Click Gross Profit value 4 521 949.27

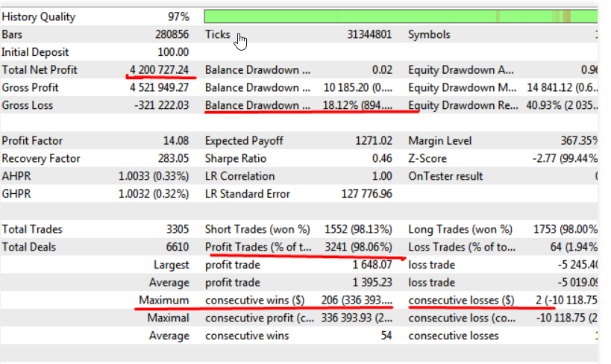[x=159, y=87]
